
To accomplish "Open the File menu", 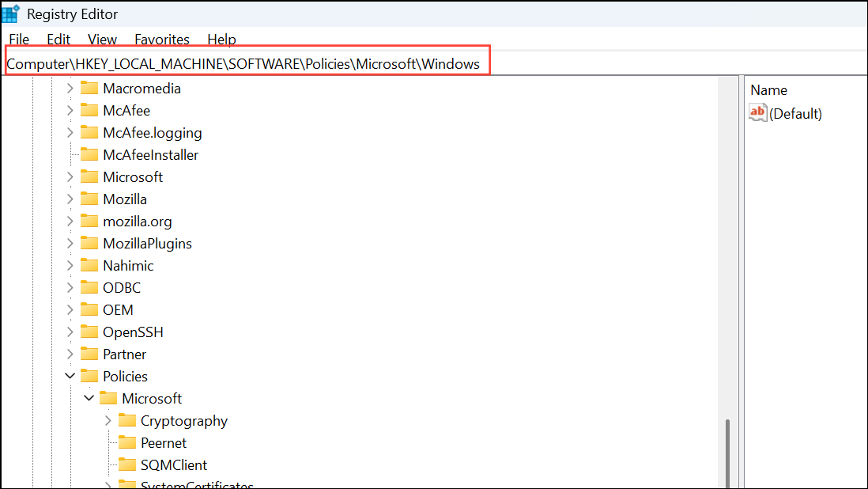I will point(19,40).
